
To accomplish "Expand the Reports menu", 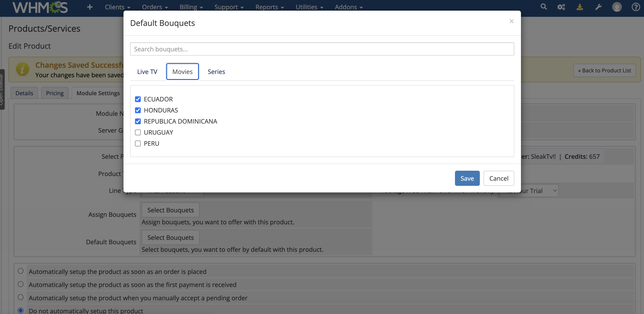I will click(270, 7).
